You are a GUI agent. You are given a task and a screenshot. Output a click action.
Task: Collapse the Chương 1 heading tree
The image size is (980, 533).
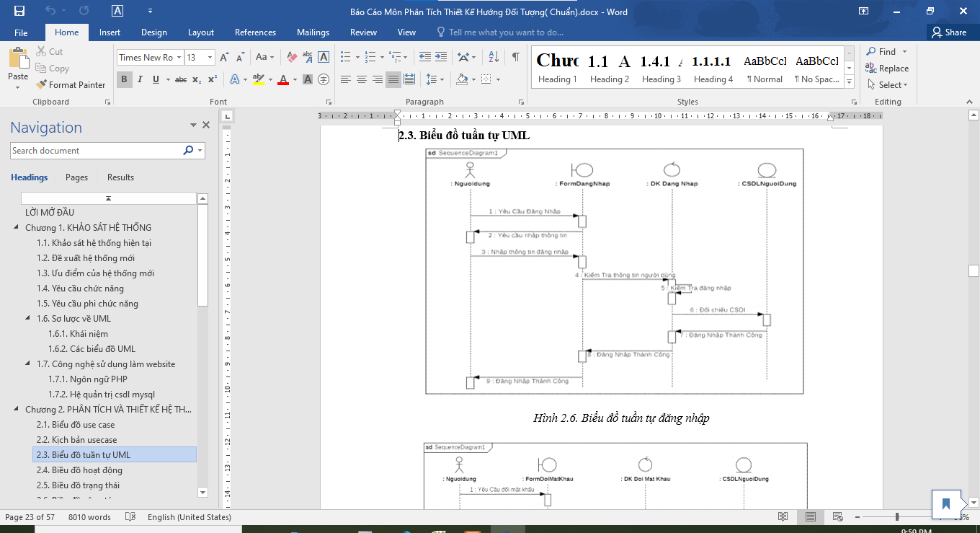click(x=17, y=228)
